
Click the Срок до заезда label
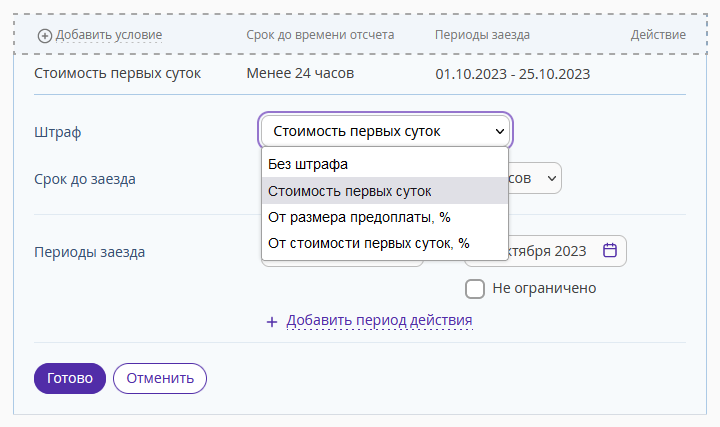(x=85, y=179)
